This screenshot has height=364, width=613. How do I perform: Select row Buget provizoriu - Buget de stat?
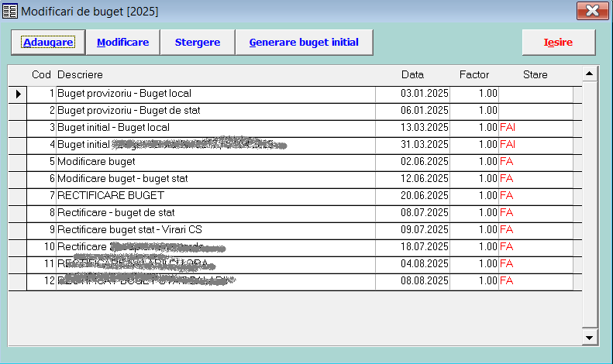129,111
